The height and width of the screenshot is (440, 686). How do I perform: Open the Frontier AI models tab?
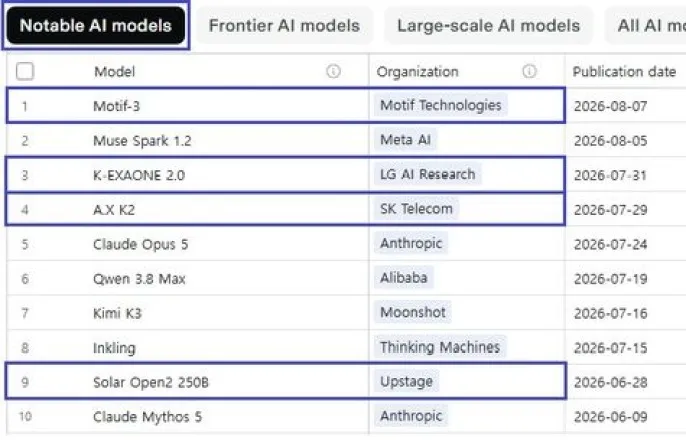click(284, 25)
